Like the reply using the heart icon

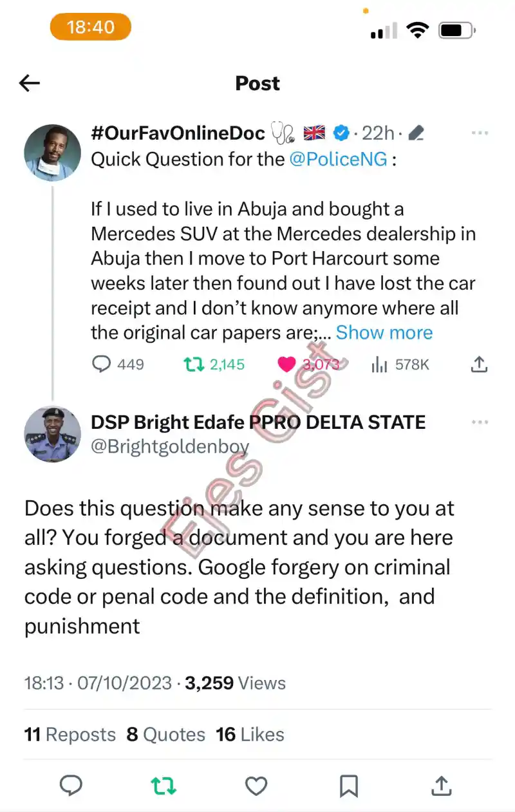256,786
